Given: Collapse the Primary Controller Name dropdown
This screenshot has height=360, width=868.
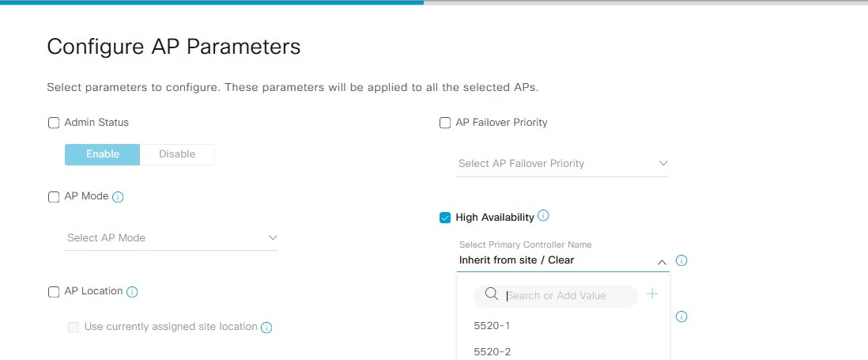Looking at the screenshot, I should [662, 261].
